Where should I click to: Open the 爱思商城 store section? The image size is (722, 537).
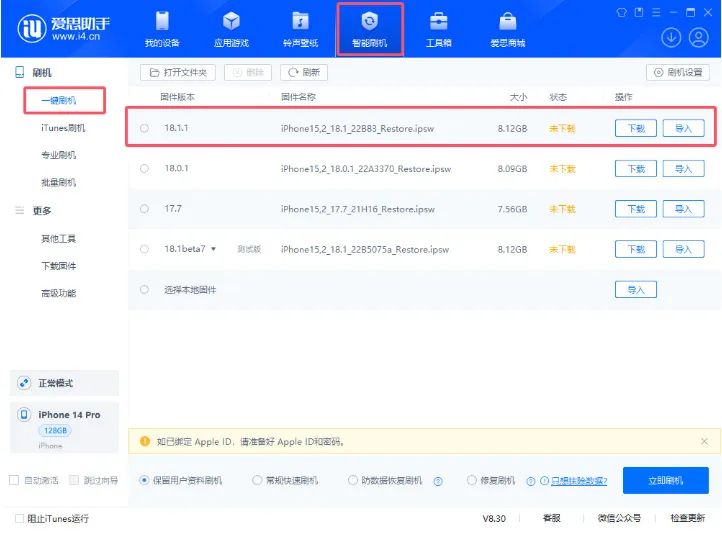click(508, 28)
